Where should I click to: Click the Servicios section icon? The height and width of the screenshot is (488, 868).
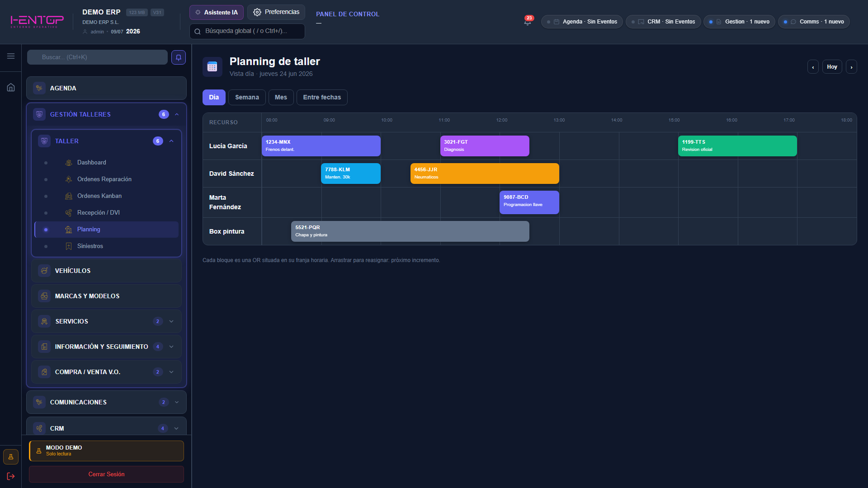tap(44, 321)
